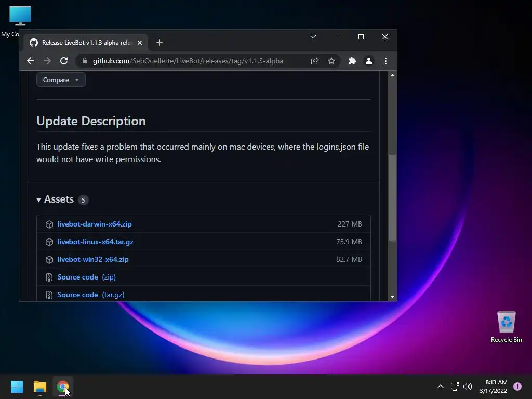Click the zip file icon beside Source code (zip)
Screen dimensions: 532x399
(49, 277)
